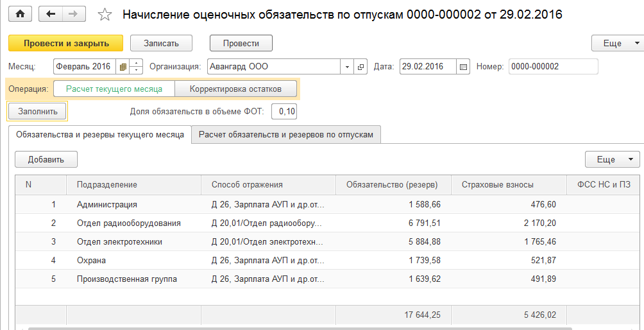
Task: Click the horizontal scrollbar under table
Action: pos(300,328)
